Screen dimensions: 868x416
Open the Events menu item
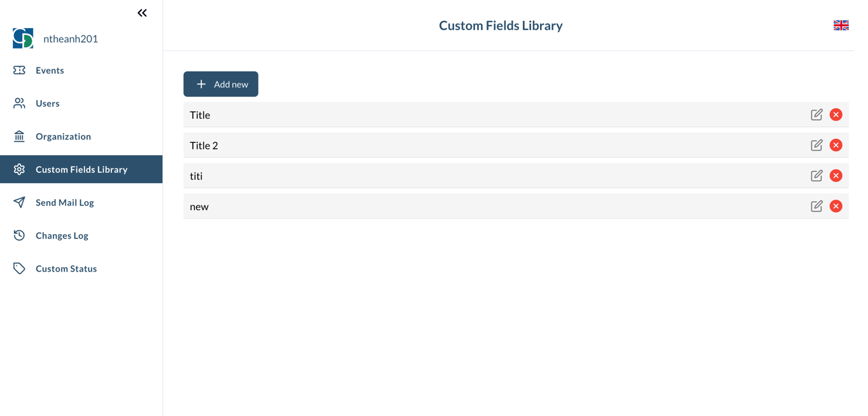(50, 70)
